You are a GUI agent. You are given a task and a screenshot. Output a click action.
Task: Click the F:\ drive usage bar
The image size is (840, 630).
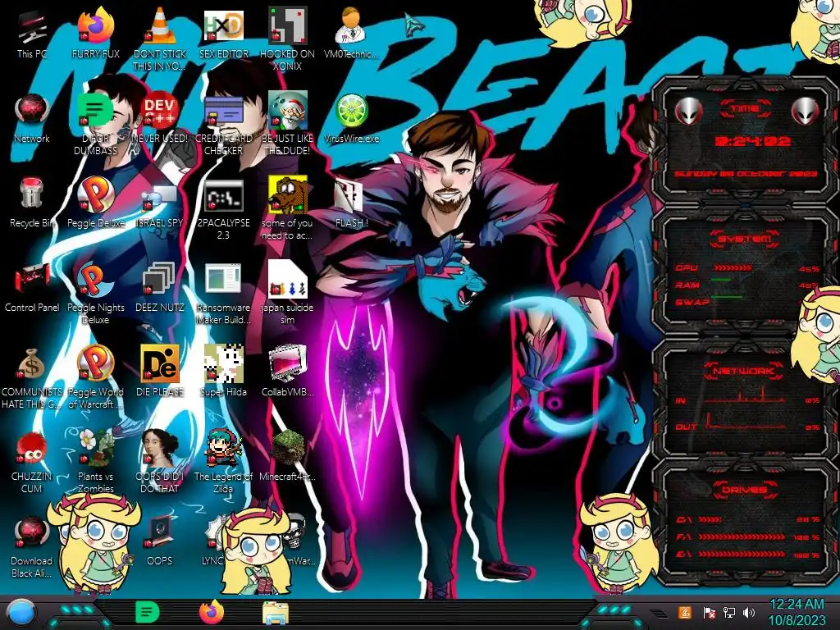742,536
